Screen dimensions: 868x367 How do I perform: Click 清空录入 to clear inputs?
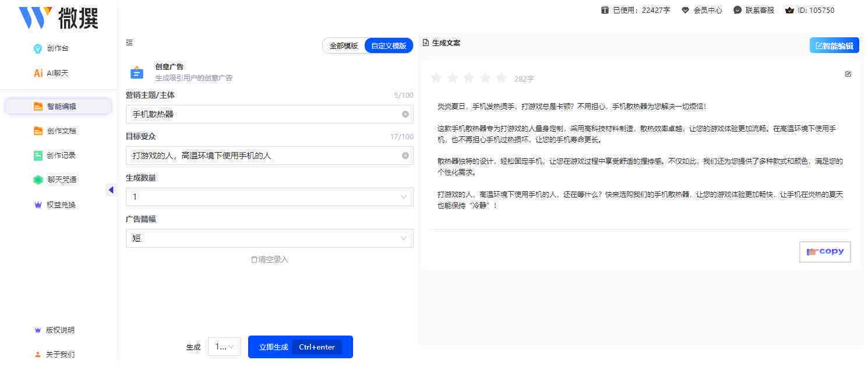pos(269,259)
